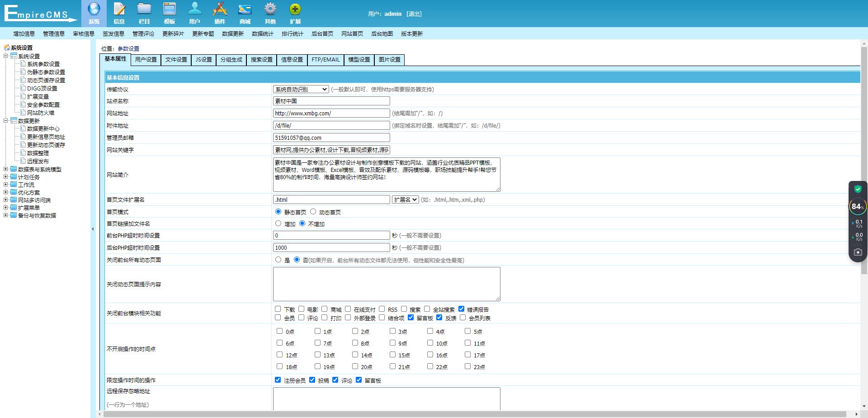Select the 模板 (Template) icon
Viewport: 868px width, 418px height.
[170, 9]
